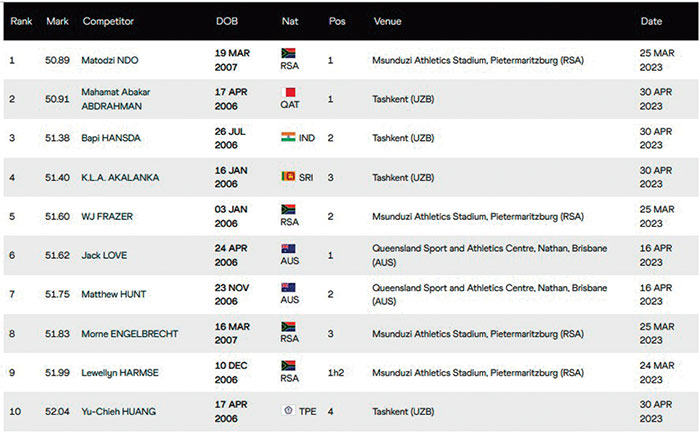Click Sri Lanka flag in AKALANKA row

click(x=288, y=177)
